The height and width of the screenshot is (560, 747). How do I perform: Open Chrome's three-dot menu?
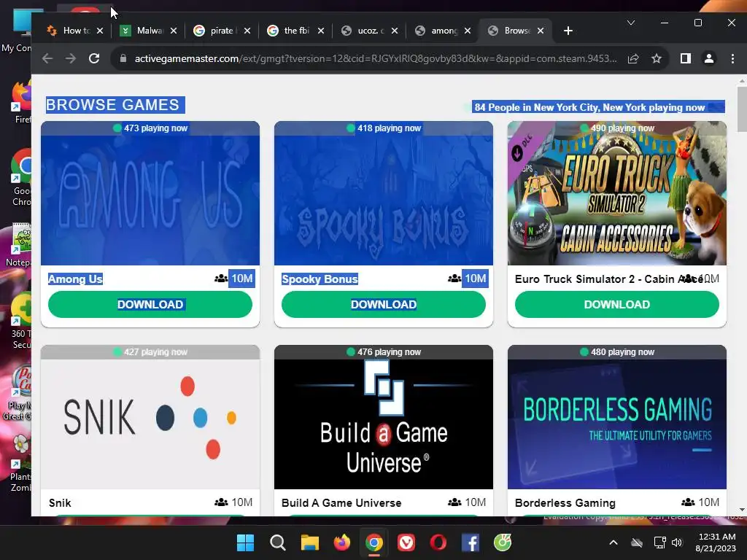[732, 58]
